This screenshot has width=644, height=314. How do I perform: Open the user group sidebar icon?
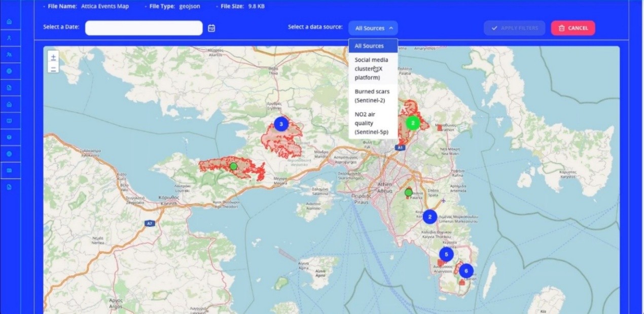pos(9,54)
